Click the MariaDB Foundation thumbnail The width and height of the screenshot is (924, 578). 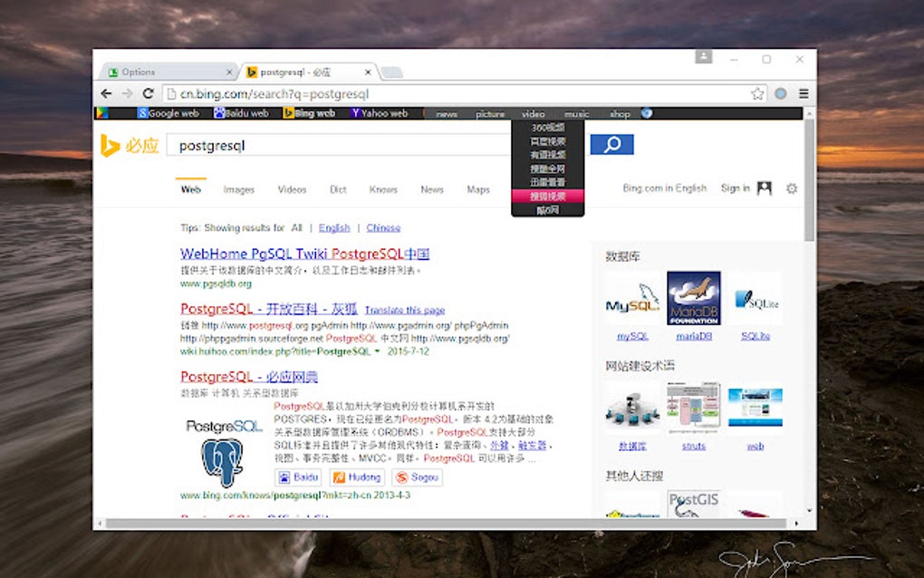[694, 298]
